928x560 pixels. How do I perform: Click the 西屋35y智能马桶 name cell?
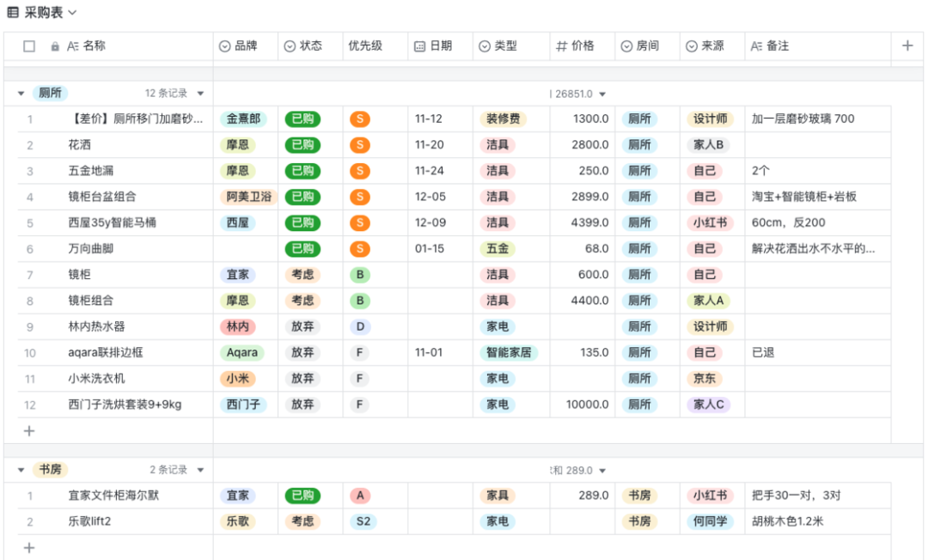113,223
